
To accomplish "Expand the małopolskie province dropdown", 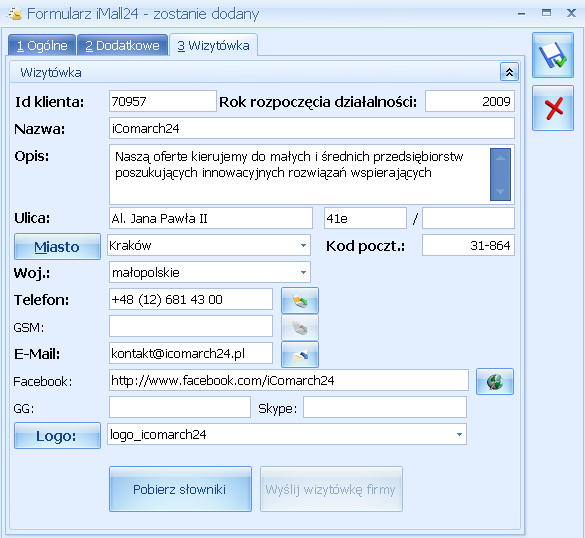I will tap(303, 272).
